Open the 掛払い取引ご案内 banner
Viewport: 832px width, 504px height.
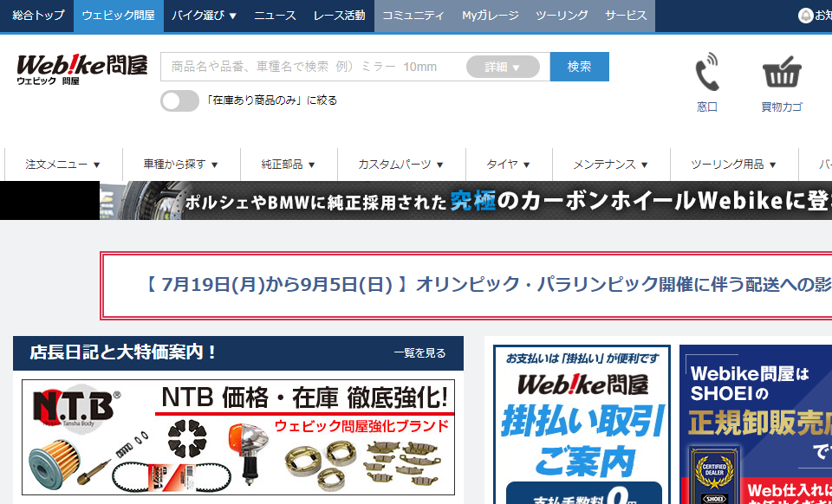point(582,424)
